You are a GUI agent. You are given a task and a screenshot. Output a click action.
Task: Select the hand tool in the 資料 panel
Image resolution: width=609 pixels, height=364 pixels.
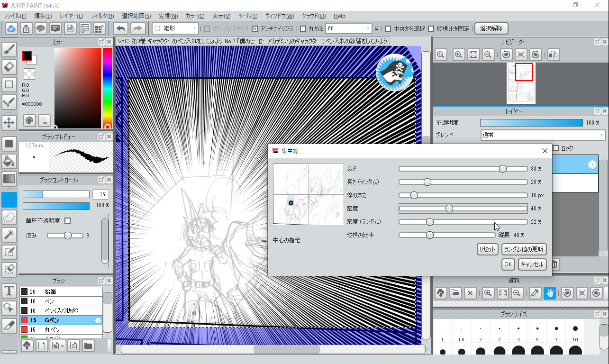[550, 293]
